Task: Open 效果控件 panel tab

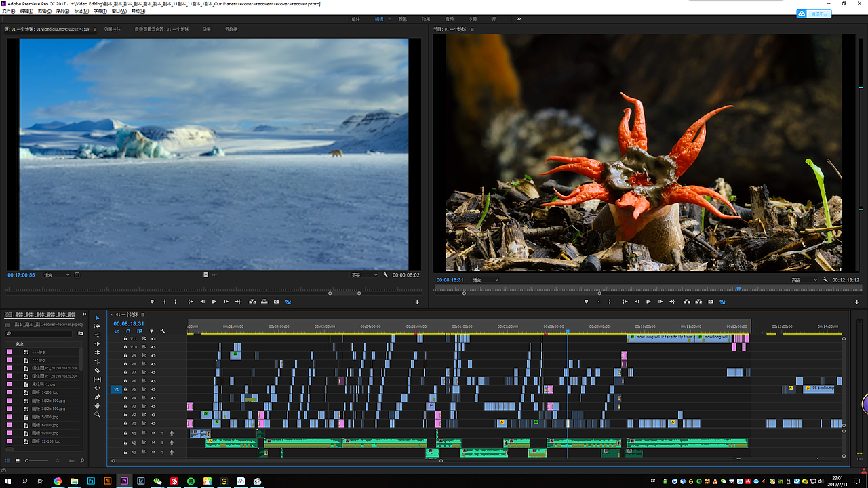Action: 113,29
